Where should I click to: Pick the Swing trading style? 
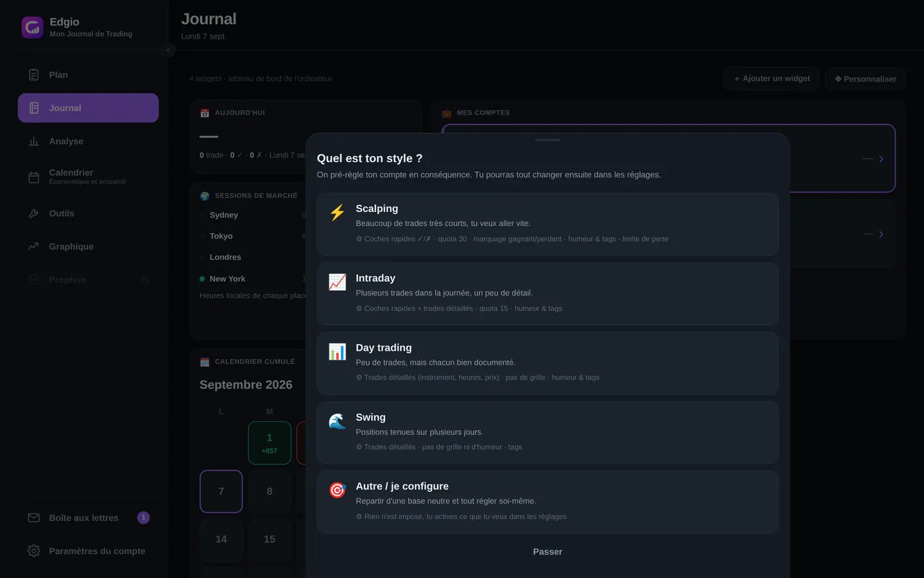tap(547, 433)
